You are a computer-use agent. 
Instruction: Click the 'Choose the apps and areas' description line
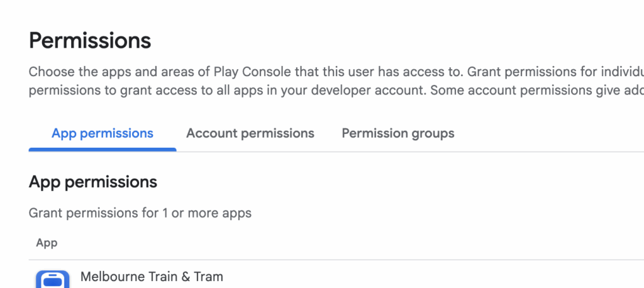pyautogui.click(x=189, y=71)
